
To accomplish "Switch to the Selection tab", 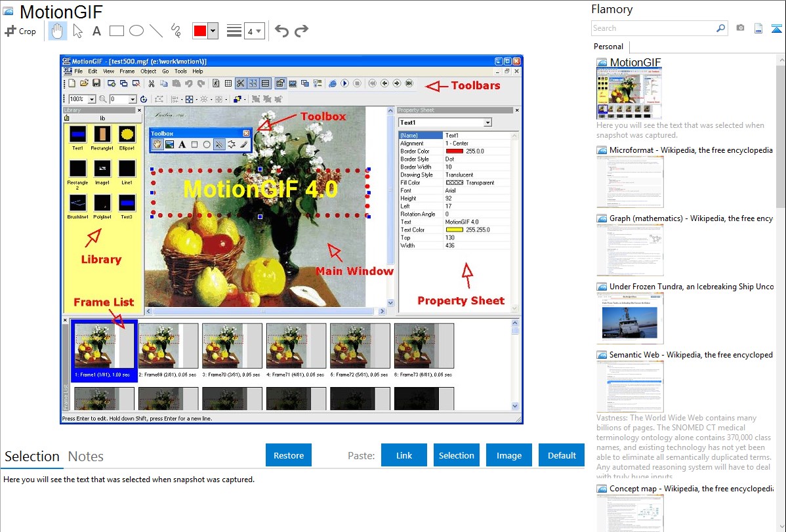I will click(x=32, y=457).
